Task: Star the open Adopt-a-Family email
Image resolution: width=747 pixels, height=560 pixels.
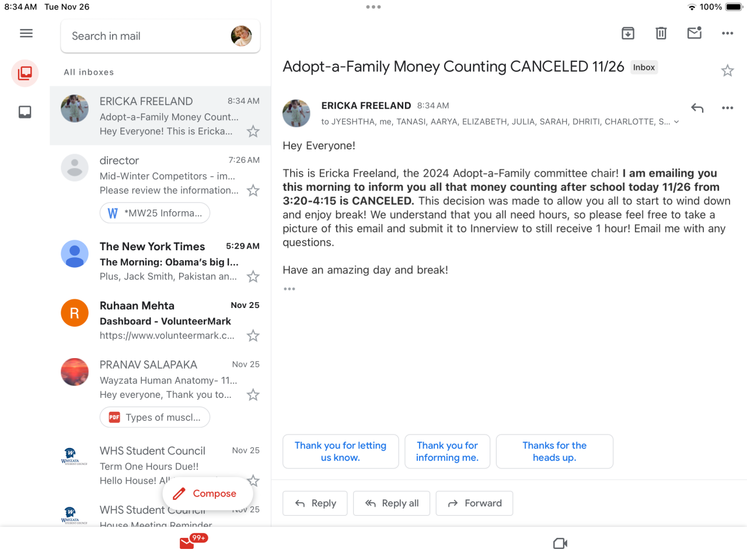Action: click(727, 71)
